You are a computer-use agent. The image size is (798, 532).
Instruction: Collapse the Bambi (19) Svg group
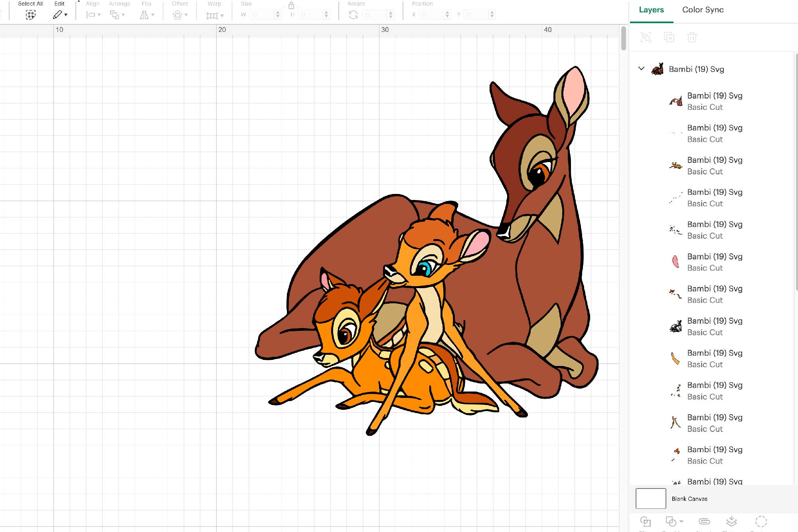coord(642,69)
